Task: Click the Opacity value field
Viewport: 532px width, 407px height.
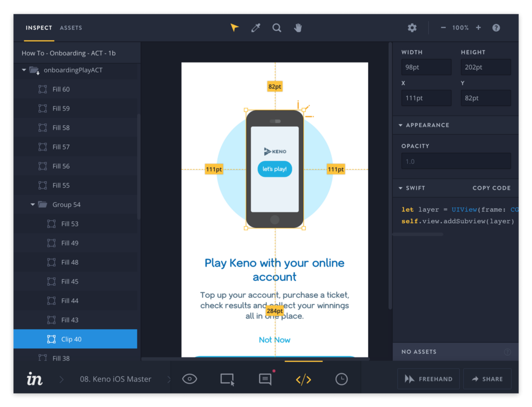Action: click(x=456, y=161)
